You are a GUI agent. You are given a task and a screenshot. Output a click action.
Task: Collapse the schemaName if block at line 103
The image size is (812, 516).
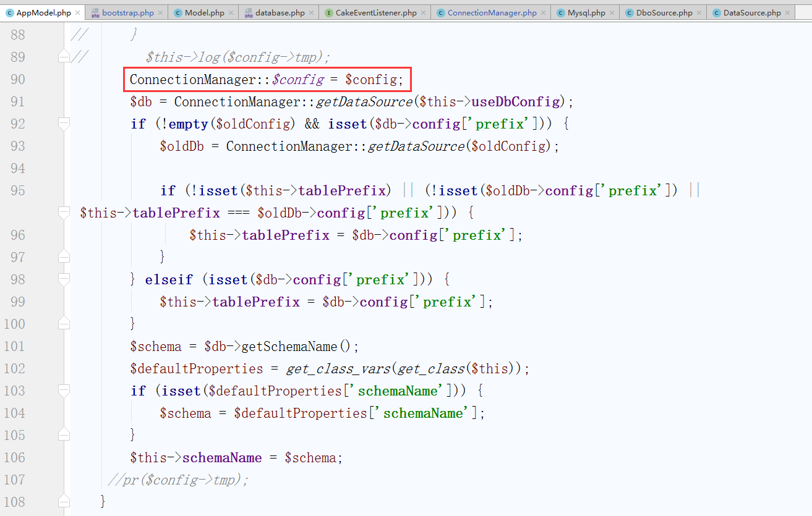click(64, 391)
